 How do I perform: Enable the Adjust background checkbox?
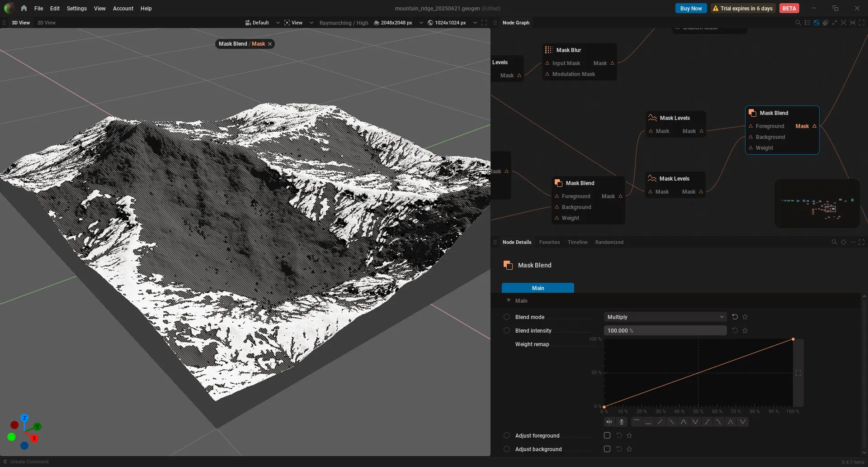tap(607, 449)
